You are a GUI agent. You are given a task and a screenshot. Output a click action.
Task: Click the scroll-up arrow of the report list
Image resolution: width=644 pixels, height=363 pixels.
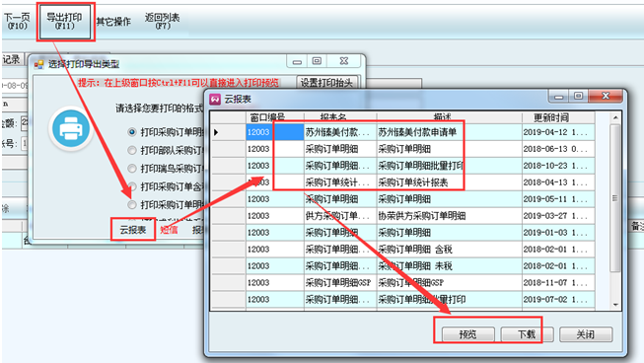[x=615, y=117]
